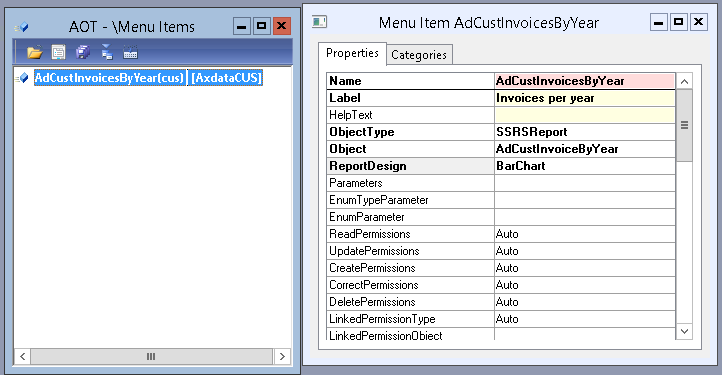722x375 pixels.
Task: Click the LinkedPermissionObject property label
Action: (385, 335)
